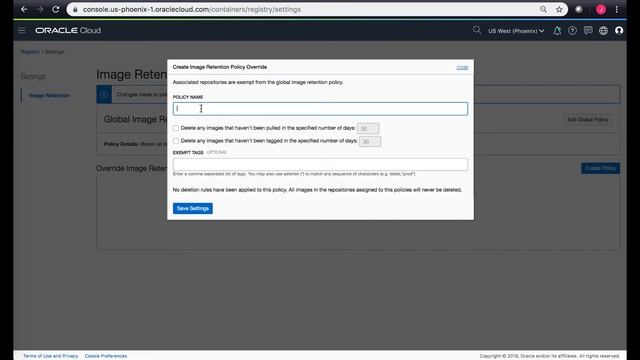Click the days field for unpulled images
Screen dimensions: 640x360
(x=368, y=129)
